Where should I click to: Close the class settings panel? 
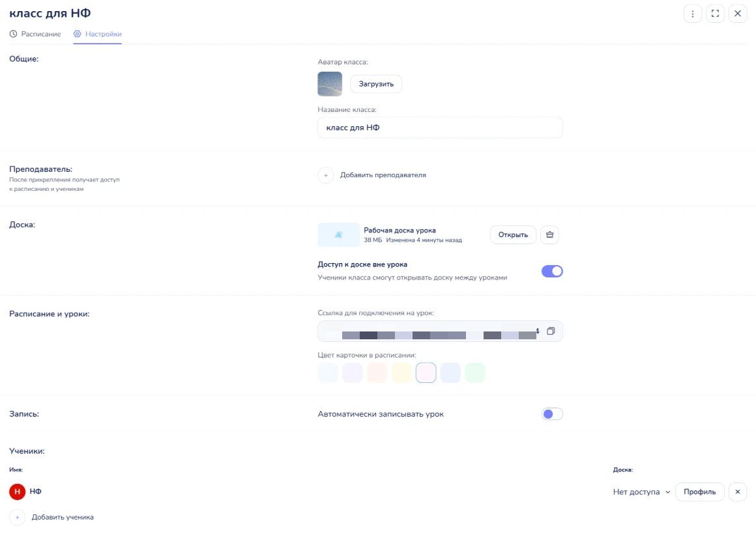738,14
